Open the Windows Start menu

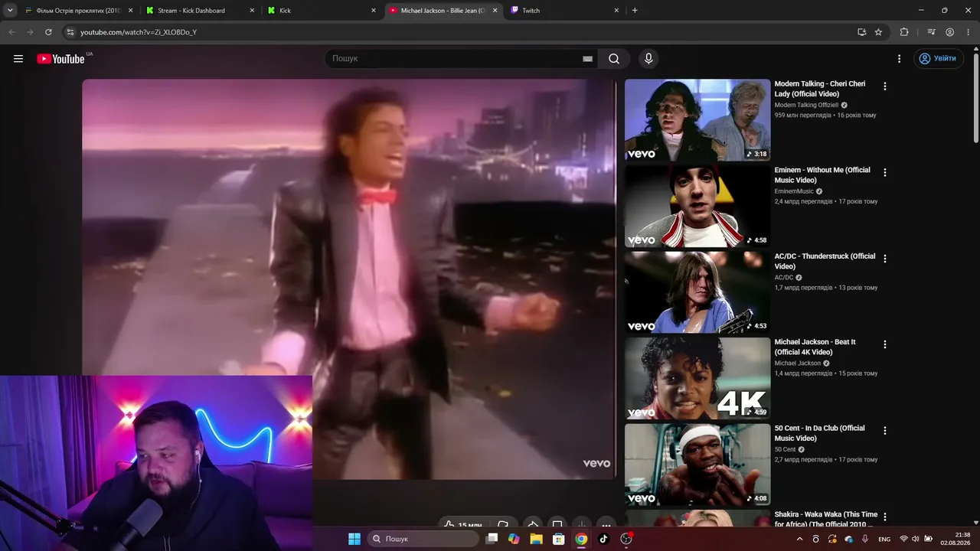(354, 539)
